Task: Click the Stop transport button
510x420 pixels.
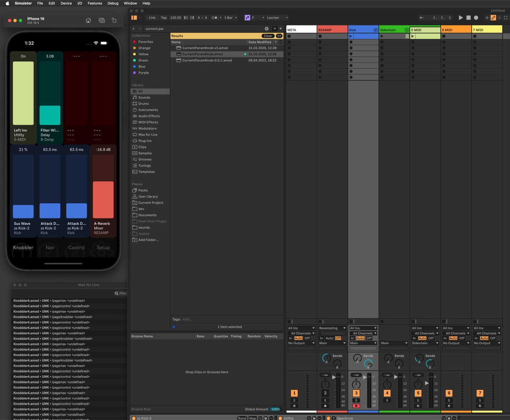Action: pos(468,18)
